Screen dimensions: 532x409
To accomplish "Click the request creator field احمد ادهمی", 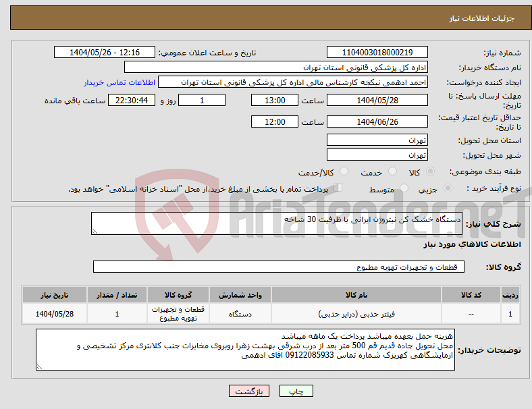I will pyautogui.click(x=293, y=82).
